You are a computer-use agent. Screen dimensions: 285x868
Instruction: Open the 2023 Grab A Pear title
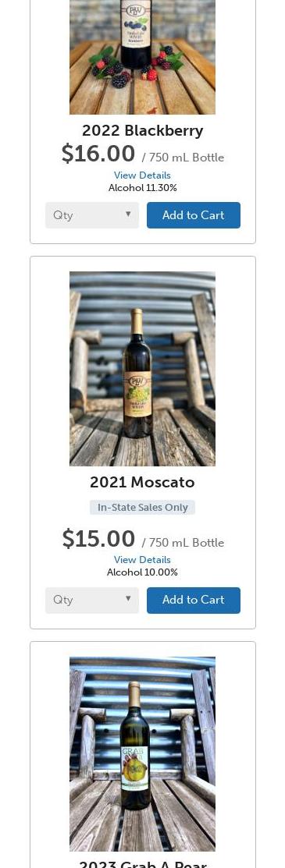pyautogui.click(x=142, y=863)
